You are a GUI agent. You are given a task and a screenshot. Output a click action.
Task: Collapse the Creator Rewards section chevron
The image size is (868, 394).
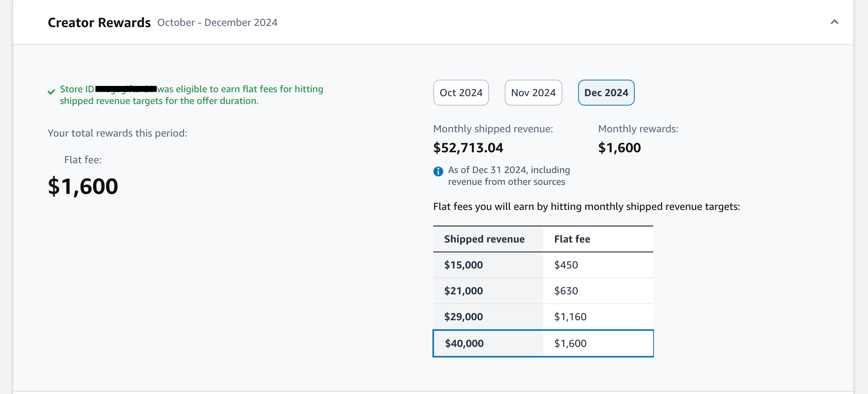click(834, 22)
